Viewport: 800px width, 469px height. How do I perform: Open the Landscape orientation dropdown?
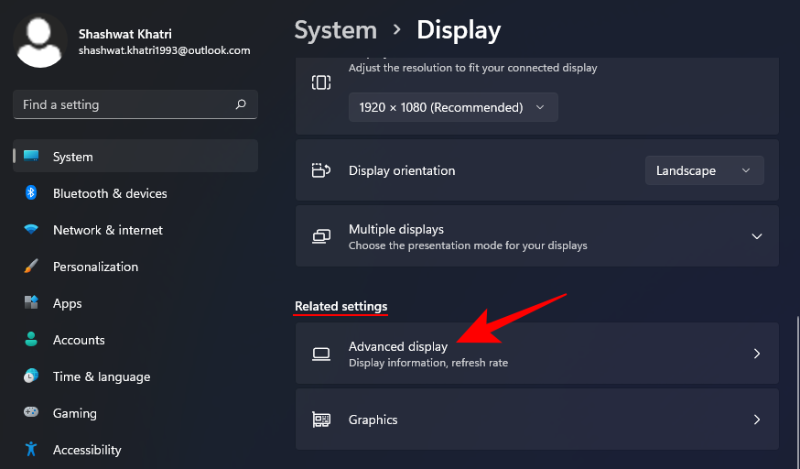(704, 171)
